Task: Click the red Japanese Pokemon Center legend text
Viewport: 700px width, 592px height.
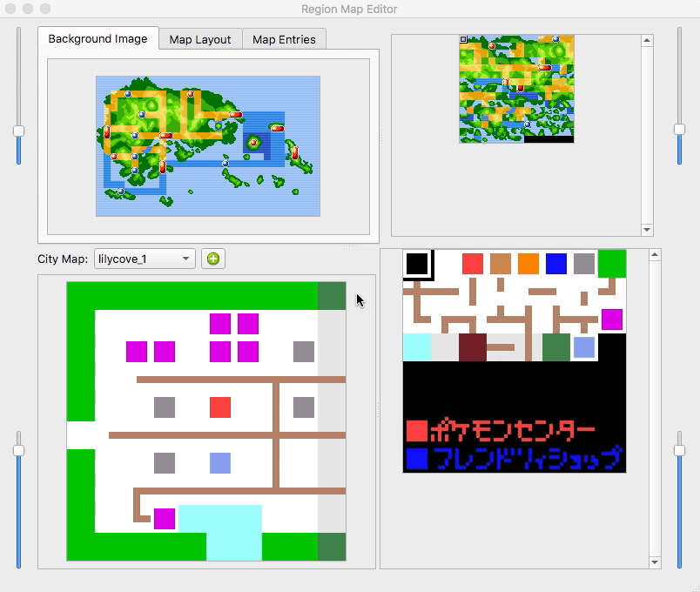Action: click(513, 430)
